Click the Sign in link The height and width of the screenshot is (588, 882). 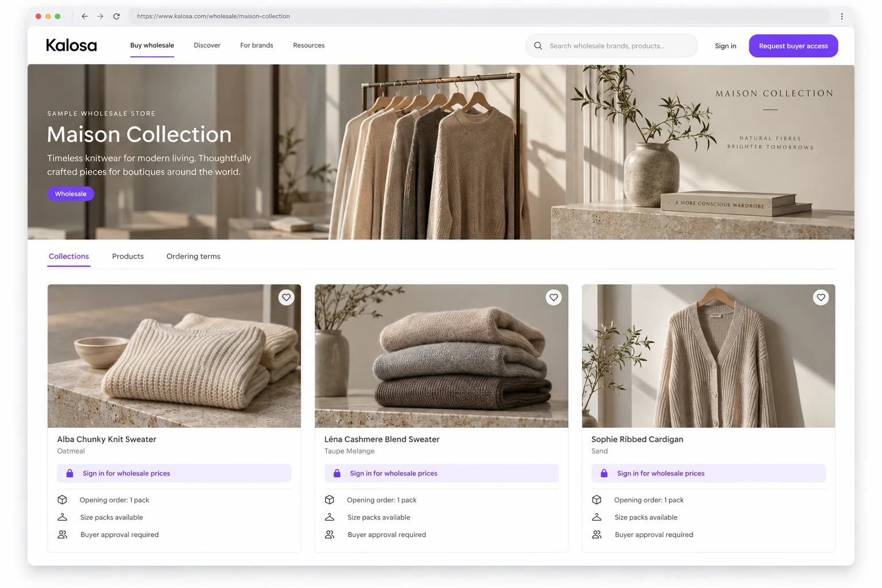(x=725, y=46)
